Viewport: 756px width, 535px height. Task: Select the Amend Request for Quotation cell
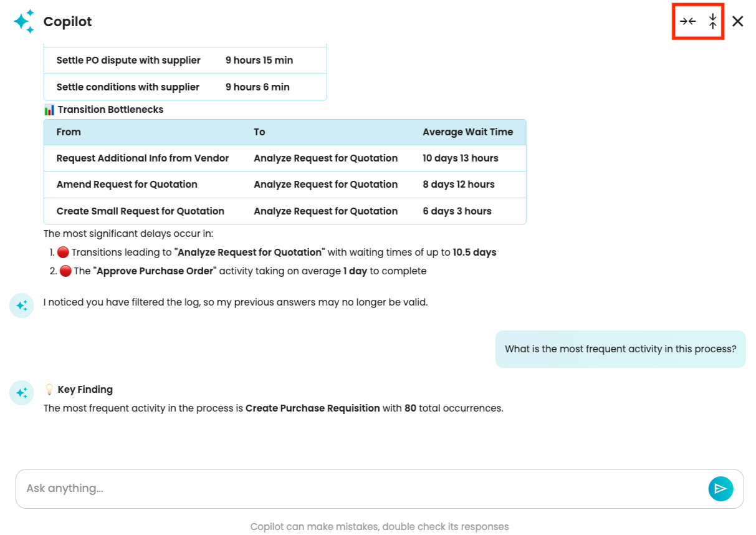coord(127,185)
